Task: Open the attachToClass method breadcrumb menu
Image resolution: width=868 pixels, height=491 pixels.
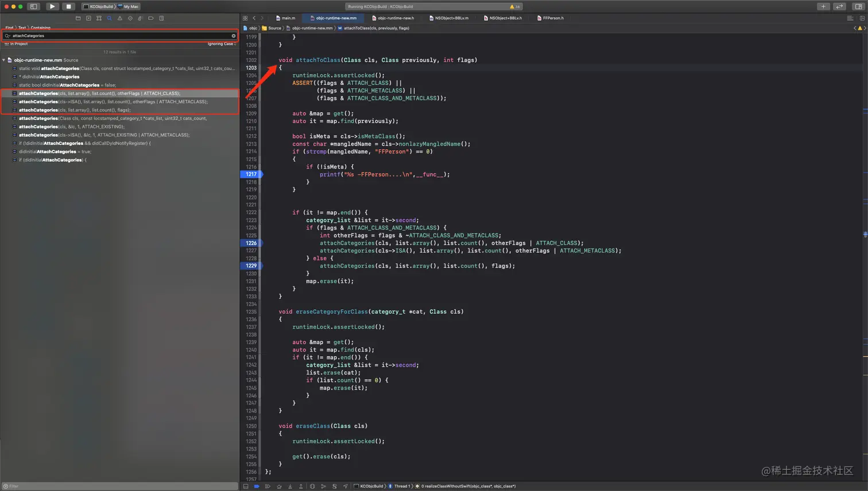Action: pyautogui.click(x=374, y=28)
